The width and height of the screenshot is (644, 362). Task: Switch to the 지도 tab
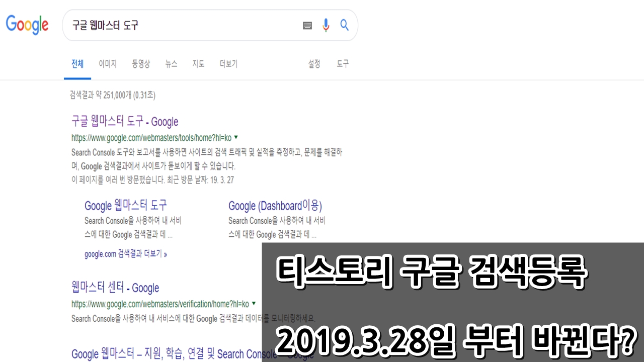pyautogui.click(x=198, y=64)
